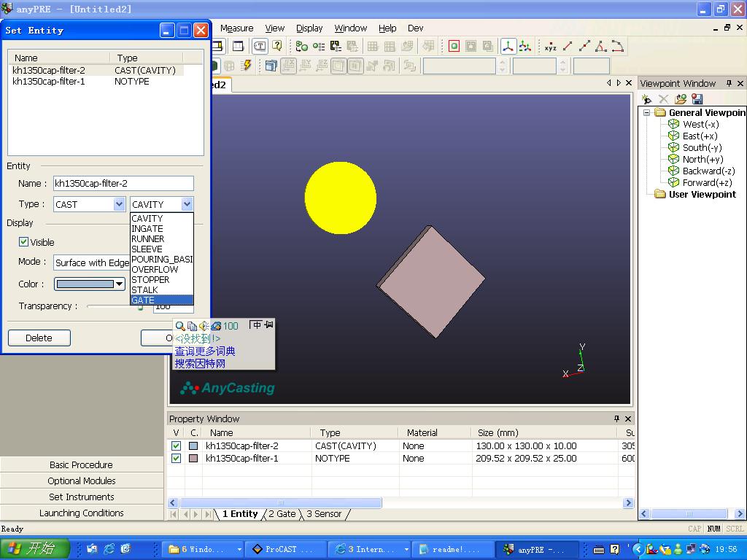747x560 pixels.
Task: Open the CAST type dropdown
Action: (x=119, y=204)
